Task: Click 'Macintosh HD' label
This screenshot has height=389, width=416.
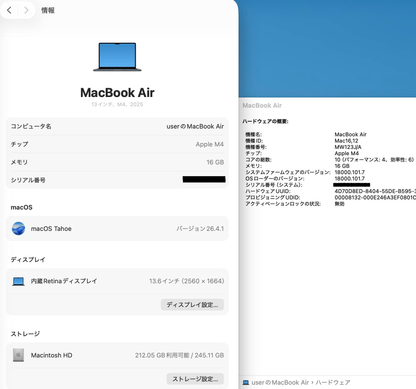Action: [51, 355]
